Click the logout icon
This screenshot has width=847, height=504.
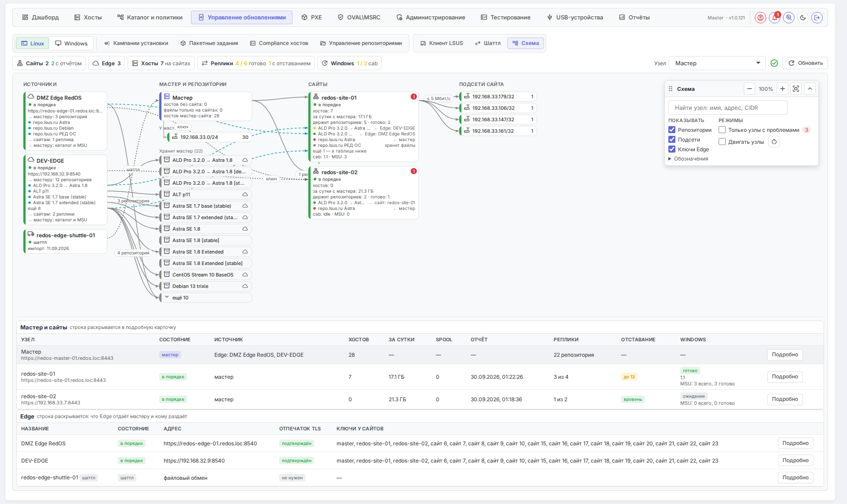tap(817, 18)
